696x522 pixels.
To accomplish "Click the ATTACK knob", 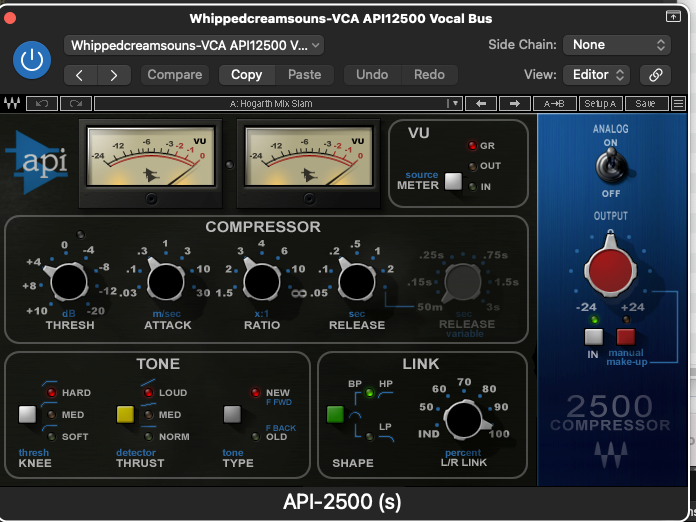I will click(x=166, y=281).
